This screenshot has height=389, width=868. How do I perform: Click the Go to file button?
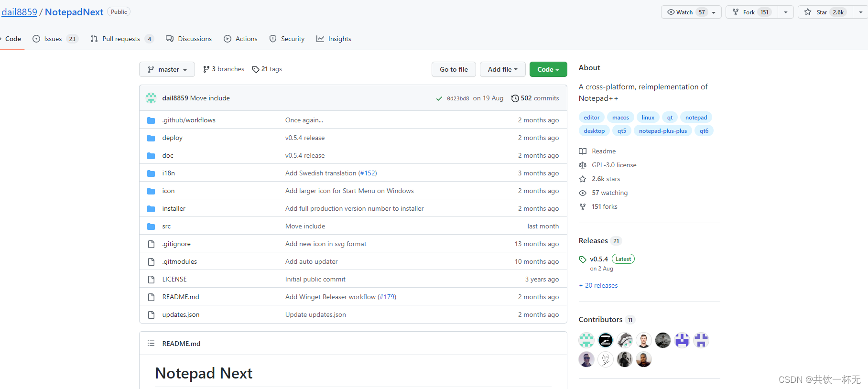pos(454,69)
